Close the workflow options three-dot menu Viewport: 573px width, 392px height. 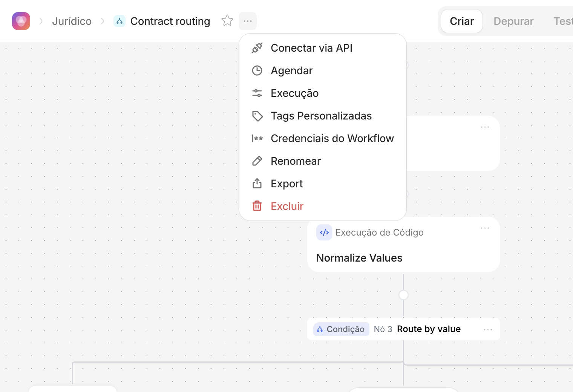(248, 21)
